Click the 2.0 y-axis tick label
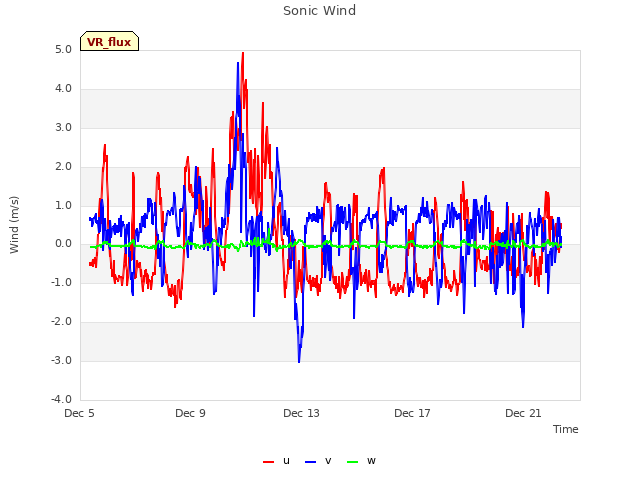640x480 pixels. 63,166
